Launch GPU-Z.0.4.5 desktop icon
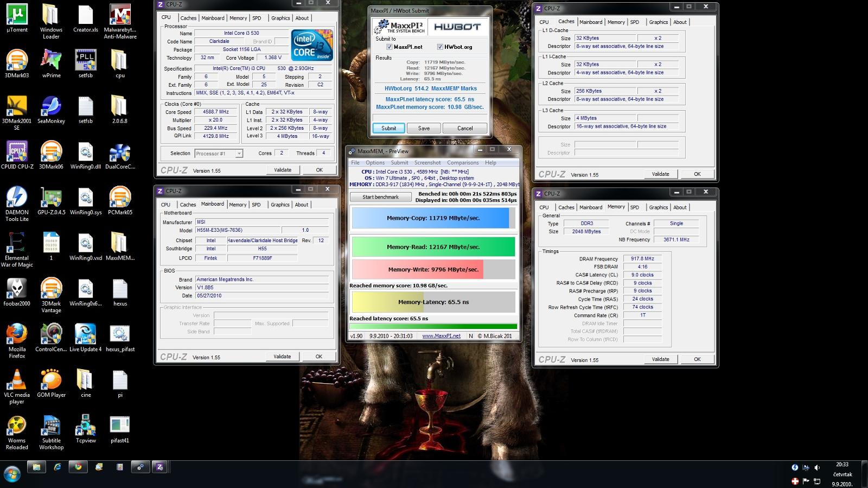 [51, 201]
